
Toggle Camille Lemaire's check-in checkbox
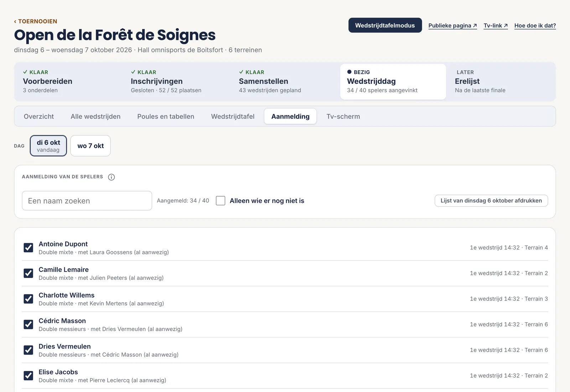click(x=28, y=273)
